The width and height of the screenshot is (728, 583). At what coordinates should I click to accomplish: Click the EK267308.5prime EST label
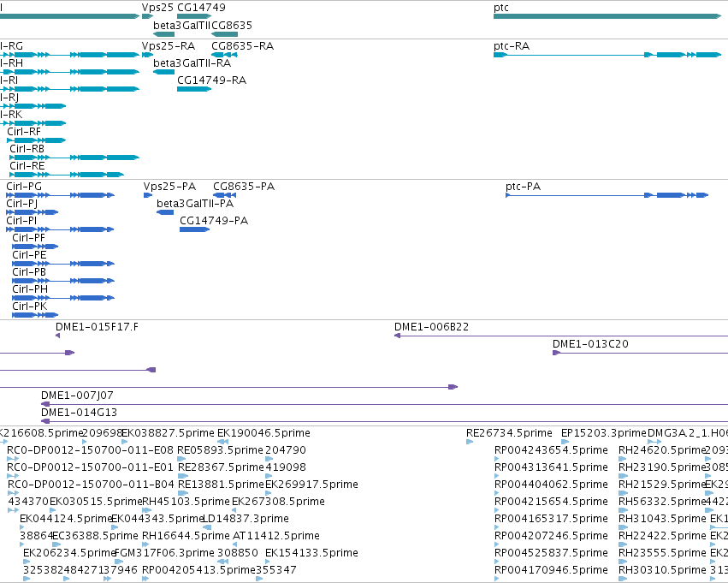(278, 502)
